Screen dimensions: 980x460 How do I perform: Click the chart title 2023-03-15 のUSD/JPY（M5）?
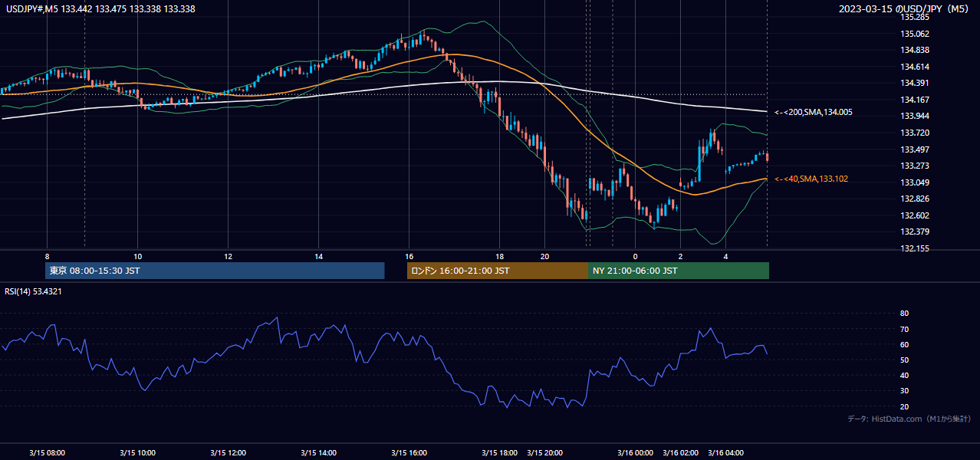[x=905, y=8]
